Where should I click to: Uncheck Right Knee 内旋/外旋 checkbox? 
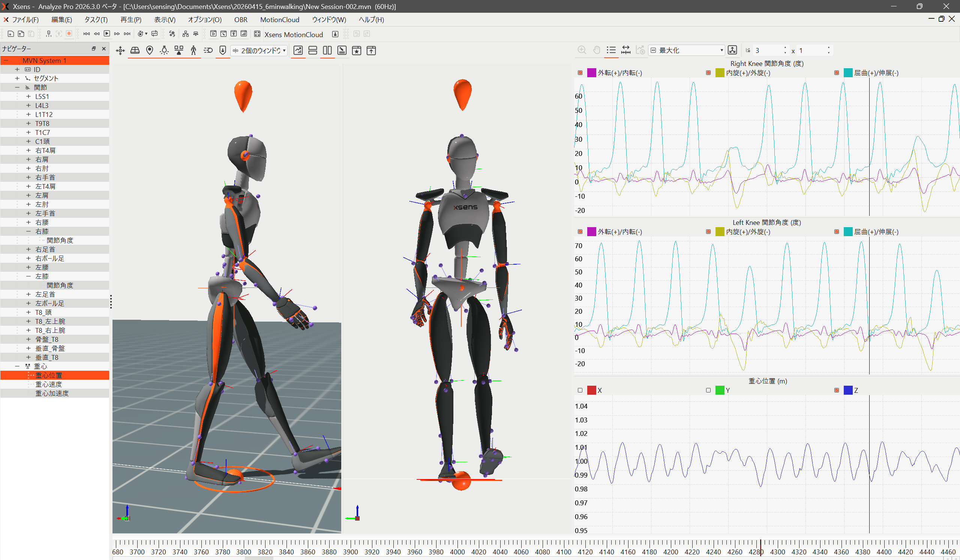point(708,73)
